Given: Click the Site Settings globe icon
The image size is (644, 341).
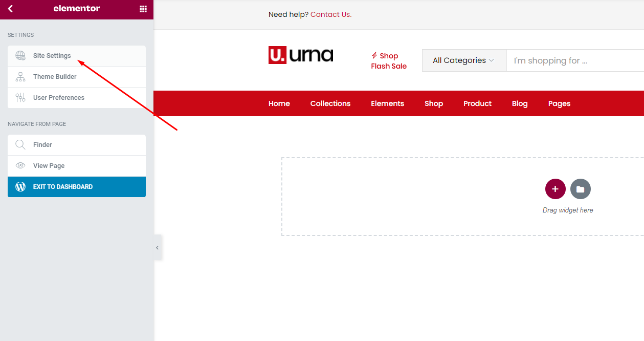Looking at the screenshot, I should [x=20, y=56].
